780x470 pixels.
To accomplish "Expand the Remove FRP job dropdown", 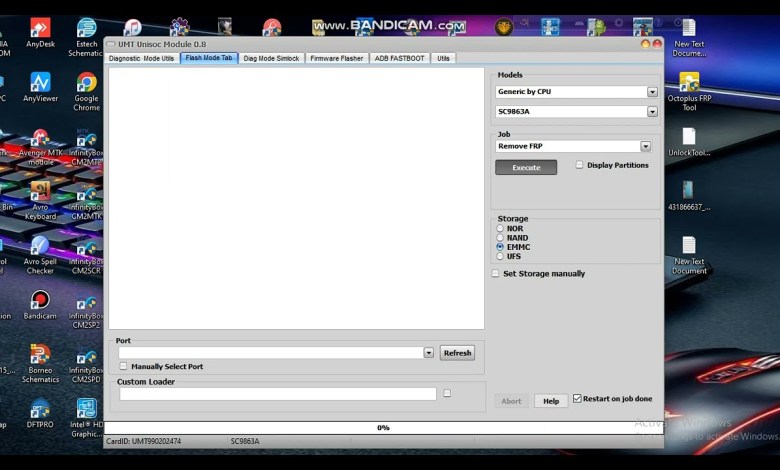I will click(645, 146).
